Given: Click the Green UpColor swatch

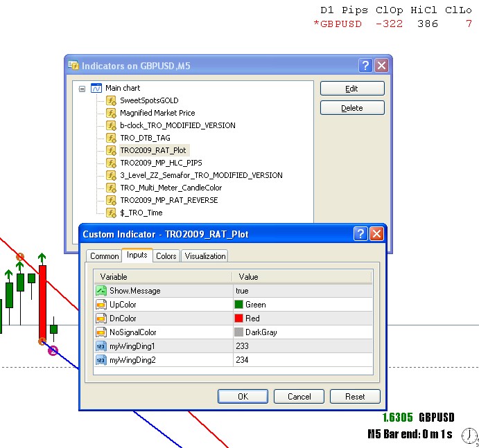Looking at the screenshot, I should 238,304.
